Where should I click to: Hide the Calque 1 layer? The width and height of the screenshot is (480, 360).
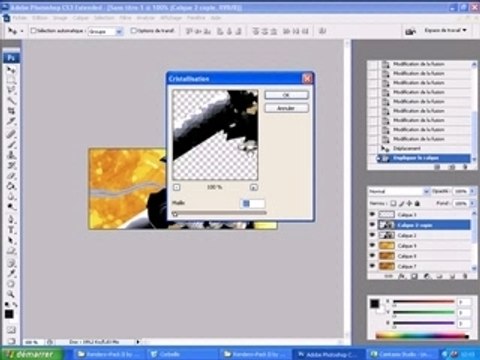372,214
